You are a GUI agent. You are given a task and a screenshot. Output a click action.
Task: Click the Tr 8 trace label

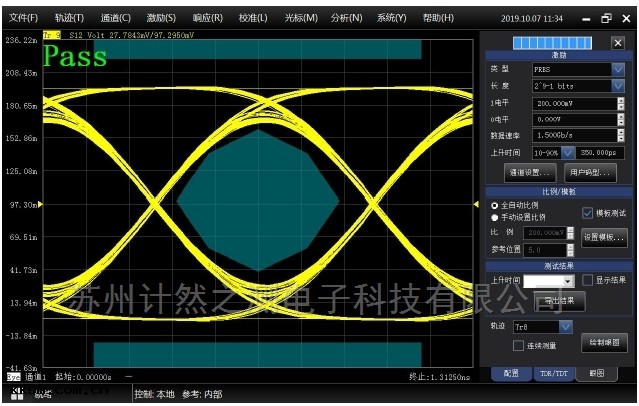(x=51, y=35)
